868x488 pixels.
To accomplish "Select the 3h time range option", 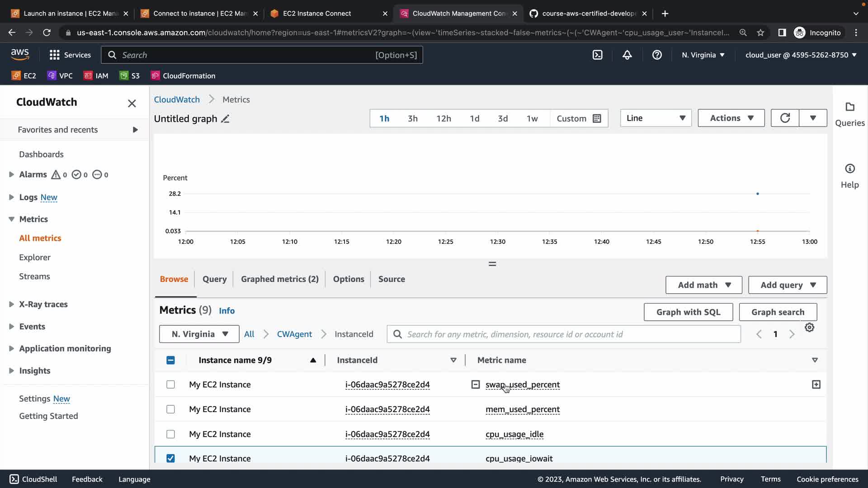I will pos(412,118).
